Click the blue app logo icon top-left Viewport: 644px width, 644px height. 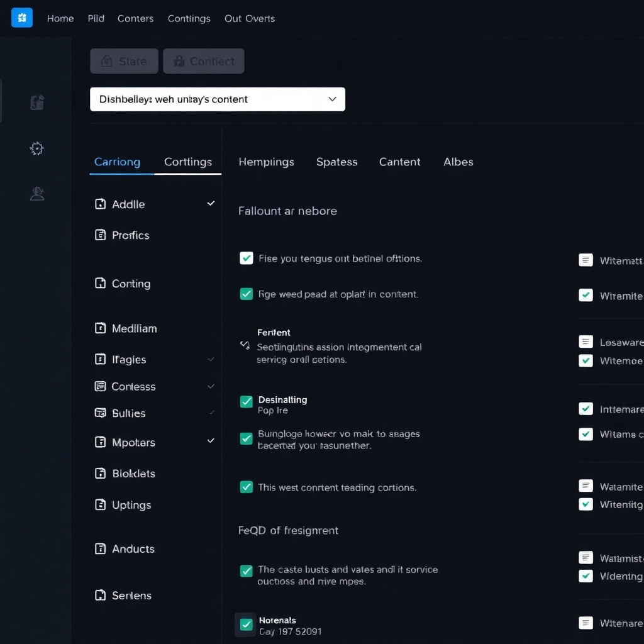click(x=21, y=18)
